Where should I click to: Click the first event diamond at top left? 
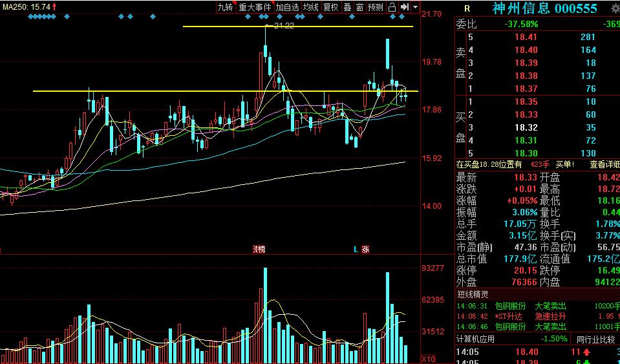[x=32, y=16]
